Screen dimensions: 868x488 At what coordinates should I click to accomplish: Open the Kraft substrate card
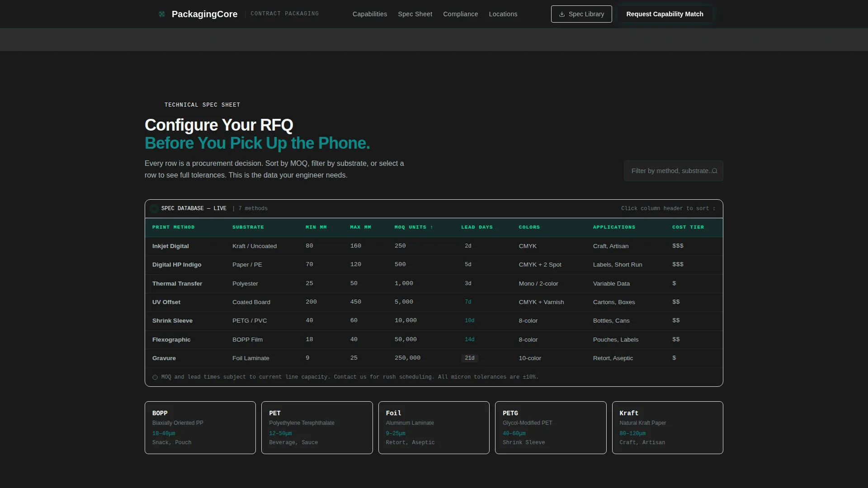[667, 427]
